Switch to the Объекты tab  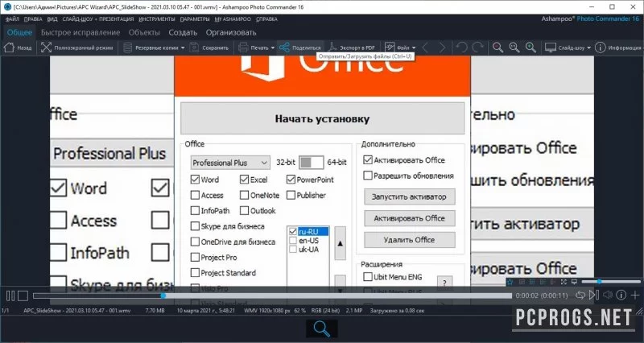144,32
